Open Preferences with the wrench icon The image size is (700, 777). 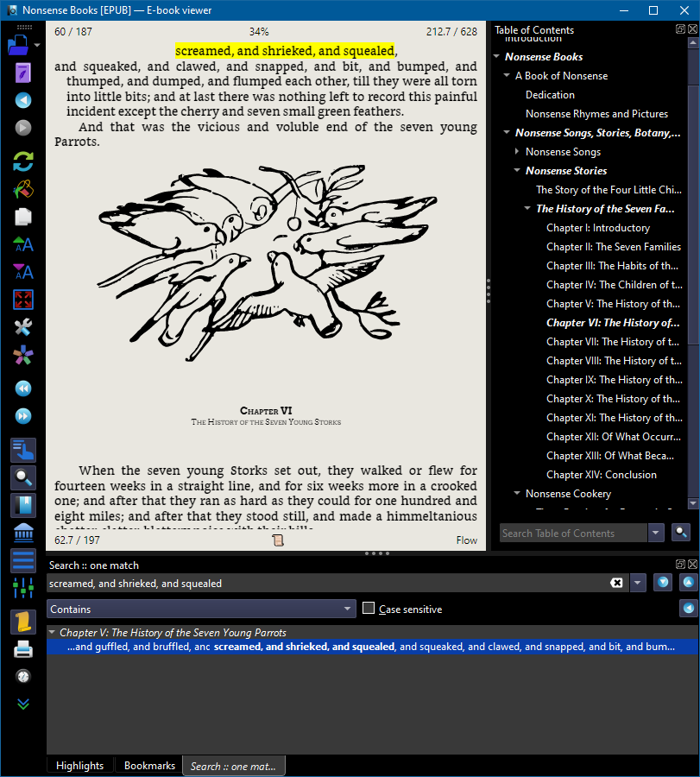[x=22, y=327]
